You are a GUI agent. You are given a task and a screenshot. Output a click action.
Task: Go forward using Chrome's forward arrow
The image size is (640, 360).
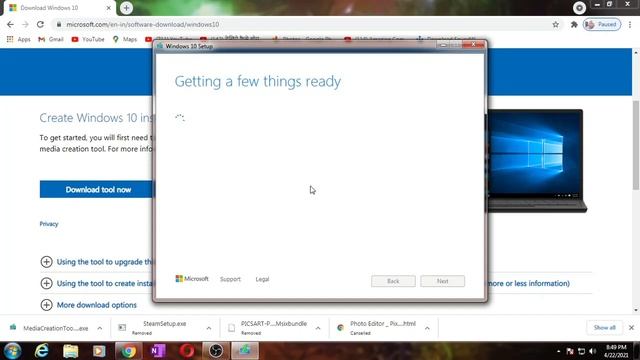[25, 24]
